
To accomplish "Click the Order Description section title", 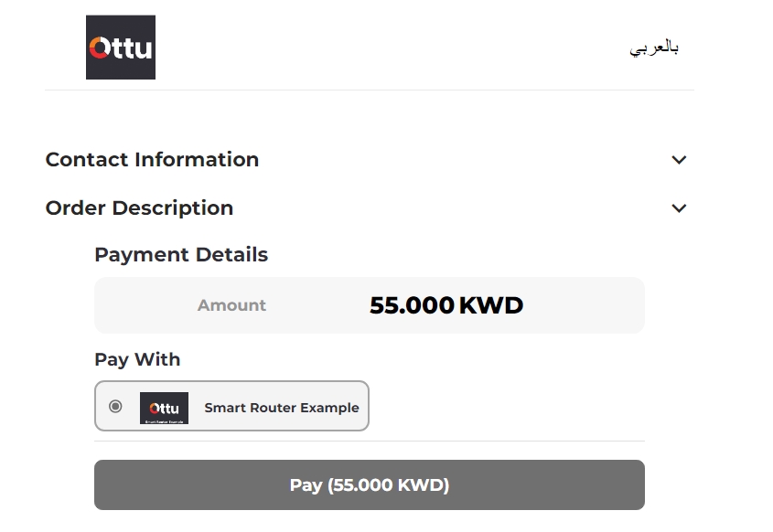I will tap(139, 208).
